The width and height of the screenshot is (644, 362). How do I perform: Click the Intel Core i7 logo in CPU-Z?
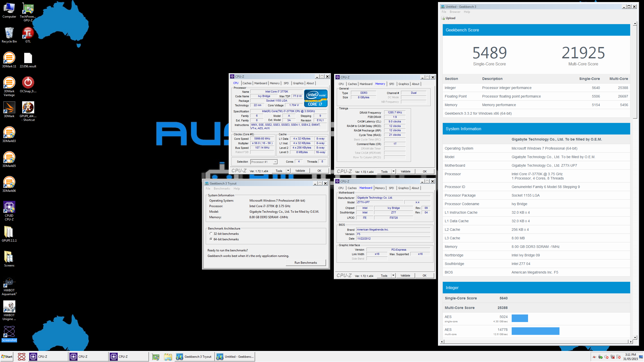315,98
